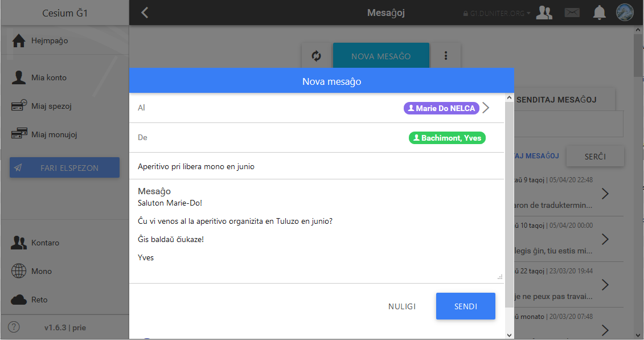Image resolution: width=644 pixels, height=340 pixels.
Task: Click the help question mark icon
Action: pos(14,327)
